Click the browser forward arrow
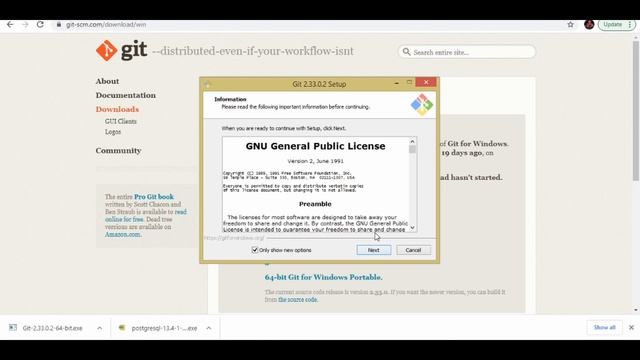Screen dimensions: 640x360 pos(25,24)
